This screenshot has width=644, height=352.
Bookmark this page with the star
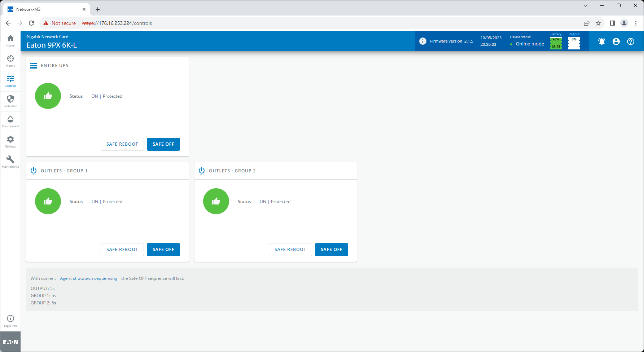point(598,23)
